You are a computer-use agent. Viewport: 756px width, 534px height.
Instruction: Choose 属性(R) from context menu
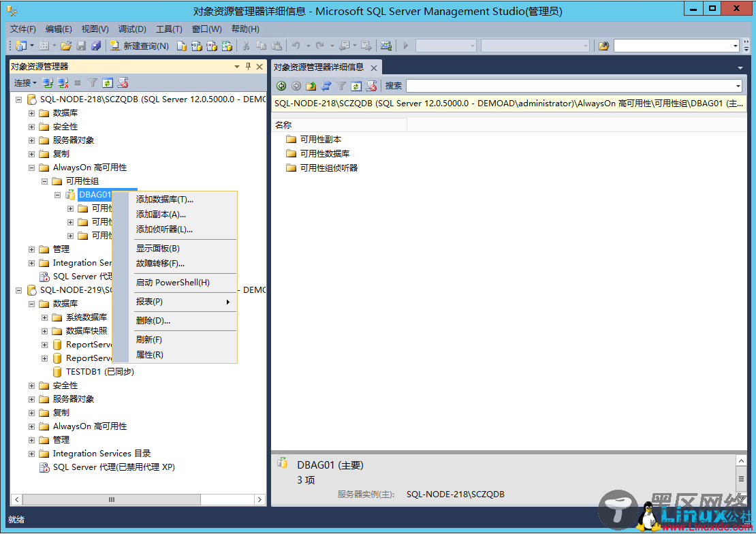175,355
